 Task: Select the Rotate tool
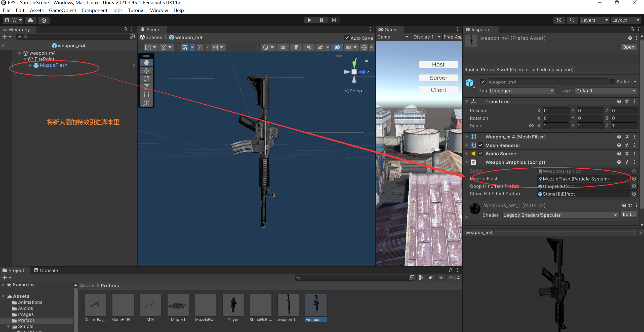[146, 79]
